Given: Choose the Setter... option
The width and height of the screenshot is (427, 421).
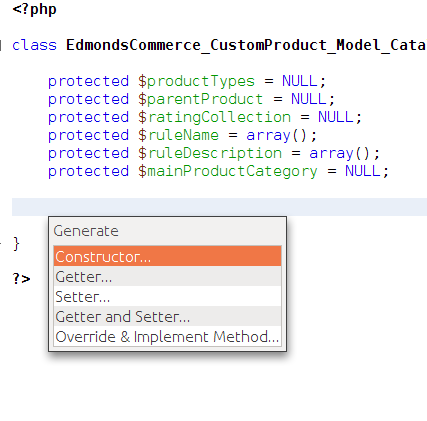Looking at the screenshot, I should click(167, 296).
